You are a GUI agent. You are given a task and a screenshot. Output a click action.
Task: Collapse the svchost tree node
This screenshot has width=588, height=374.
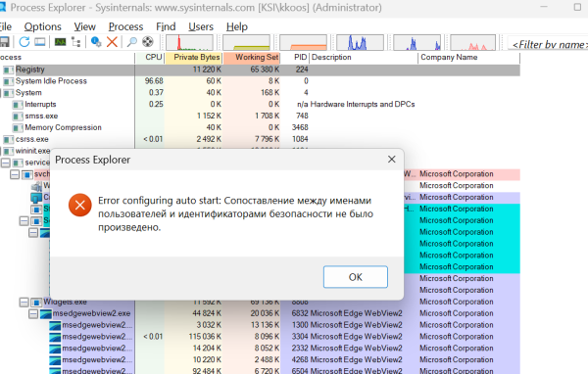15,174
